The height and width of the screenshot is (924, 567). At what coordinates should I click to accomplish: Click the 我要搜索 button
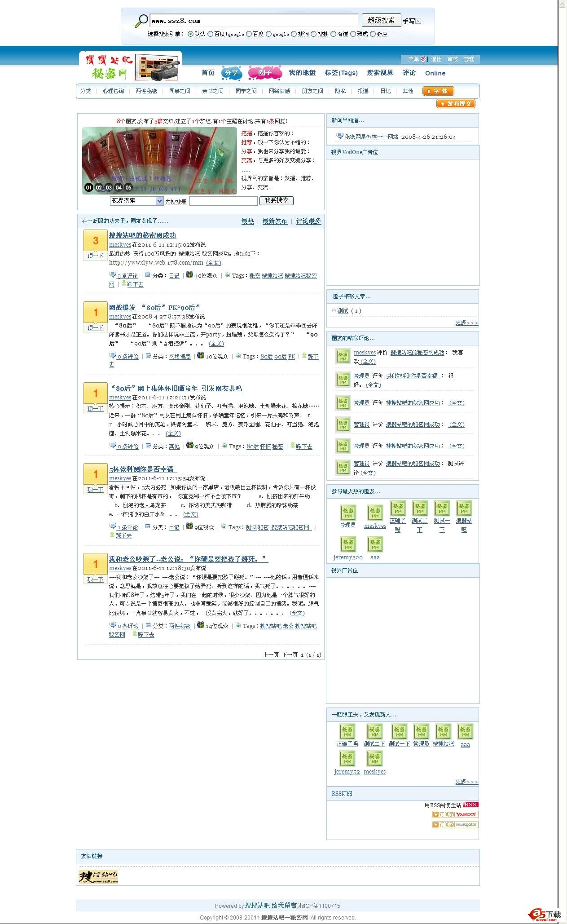[276, 200]
